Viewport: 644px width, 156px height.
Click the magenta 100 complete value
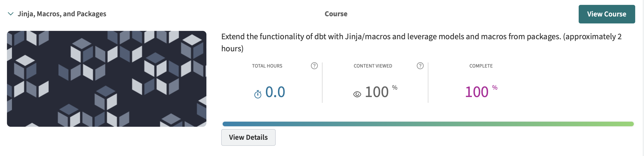click(x=477, y=92)
